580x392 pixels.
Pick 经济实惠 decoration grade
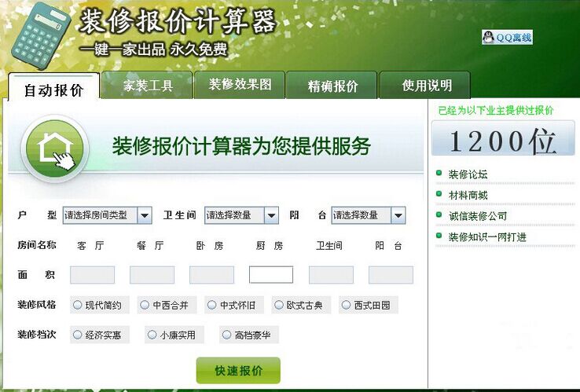point(77,335)
